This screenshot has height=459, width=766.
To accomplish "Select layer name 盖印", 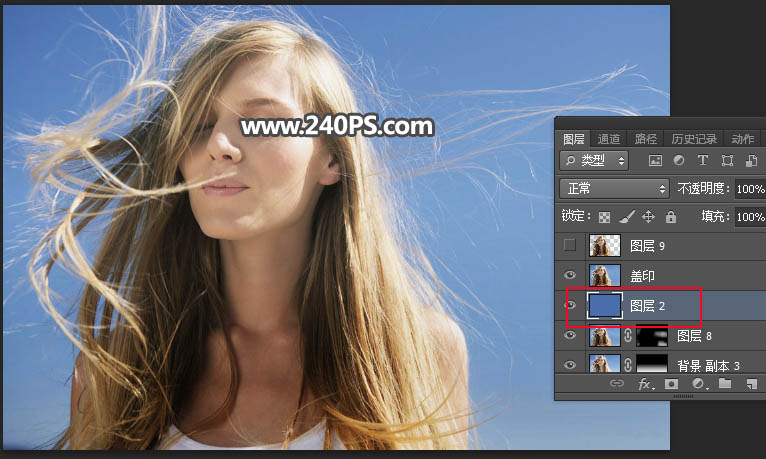I will [x=642, y=276].
